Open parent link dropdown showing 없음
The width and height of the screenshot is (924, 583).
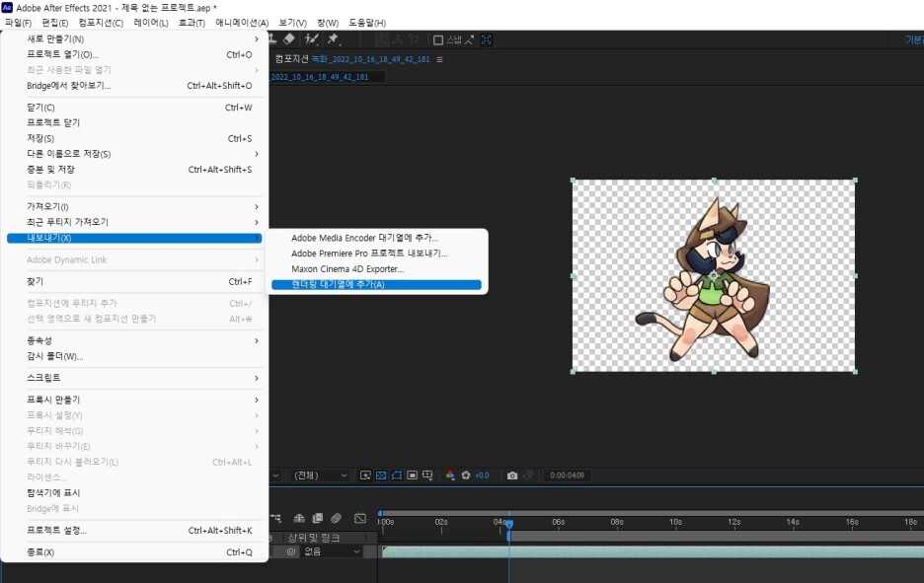pos(332,551)
